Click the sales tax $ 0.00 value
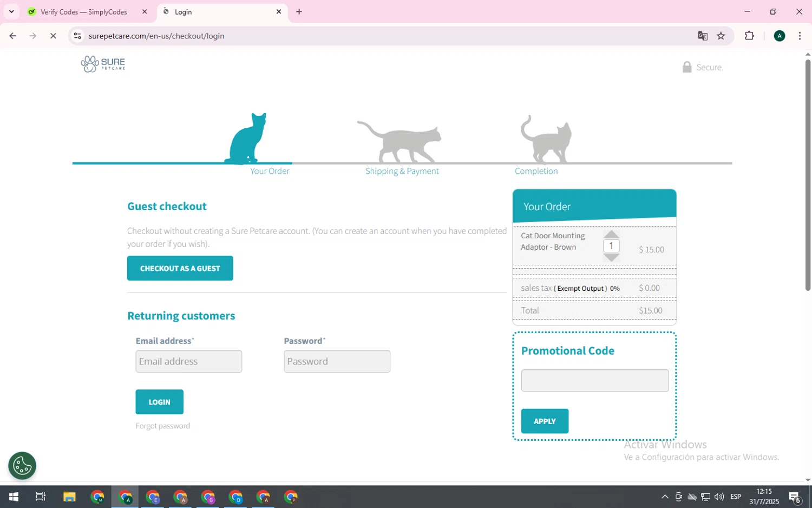 (649, 288)
